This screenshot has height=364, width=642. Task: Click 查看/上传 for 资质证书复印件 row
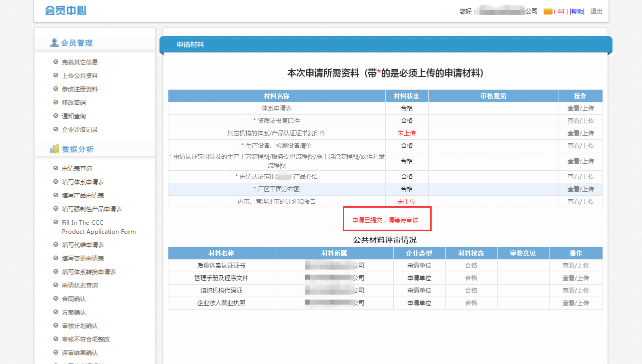coord(580,121)
